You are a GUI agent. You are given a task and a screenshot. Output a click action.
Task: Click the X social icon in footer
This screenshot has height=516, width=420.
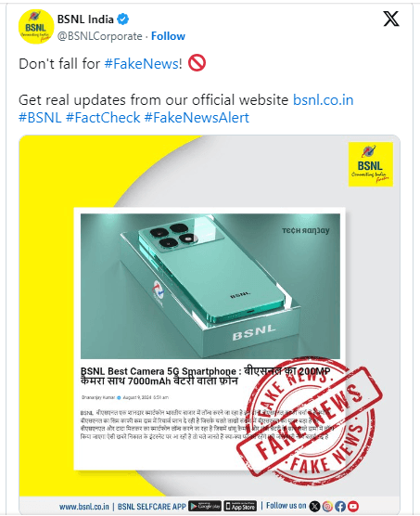pyautogui.click(x=314, y=506)
